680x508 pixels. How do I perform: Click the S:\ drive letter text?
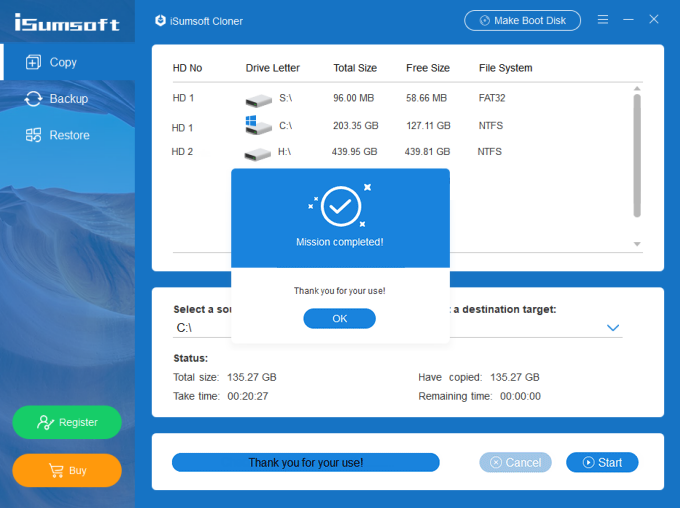click(x=286, y=98)
